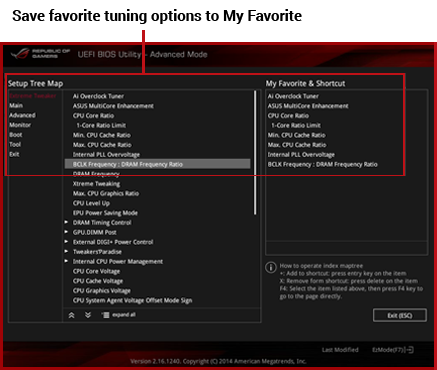
Task: Click the ROG Republic of Gamers logo
Action: click(40, 54)
